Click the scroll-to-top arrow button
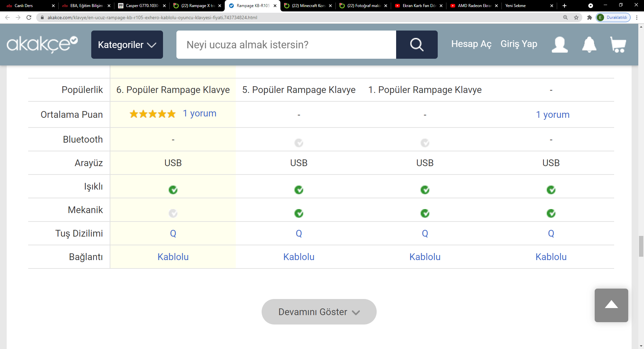 point(611,305)
